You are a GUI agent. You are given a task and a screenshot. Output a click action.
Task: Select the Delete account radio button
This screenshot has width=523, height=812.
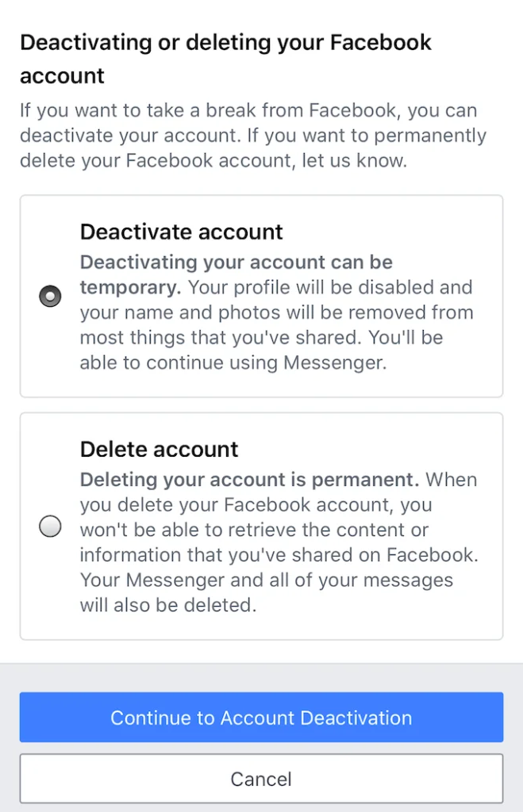pyautogui.click(x=50, y=527)
